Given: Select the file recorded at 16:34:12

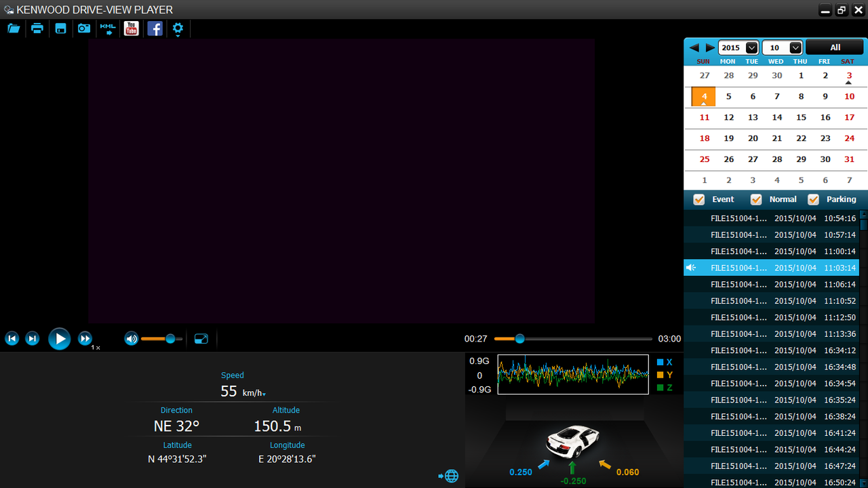Looking at the screenshot, I should tap(771, 350).
